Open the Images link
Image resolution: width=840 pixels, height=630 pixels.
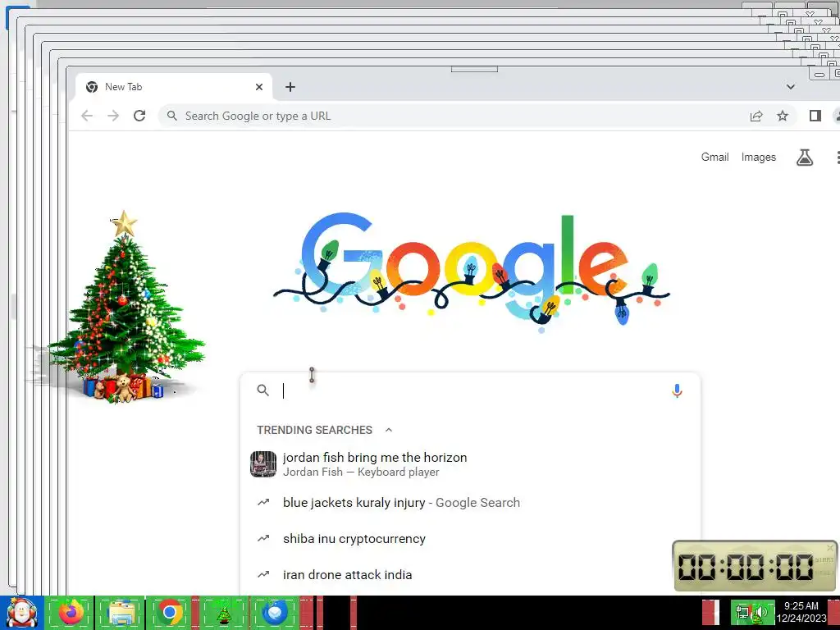(x=758, y=157)
